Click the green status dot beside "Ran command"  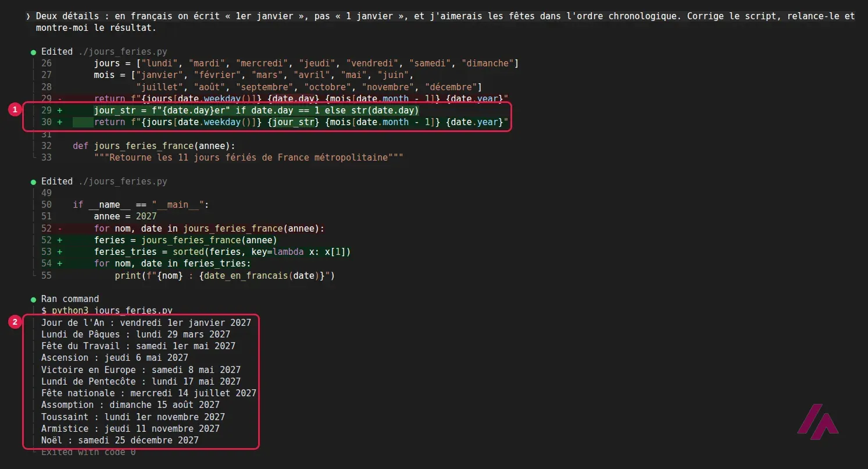tap(34, 299)
